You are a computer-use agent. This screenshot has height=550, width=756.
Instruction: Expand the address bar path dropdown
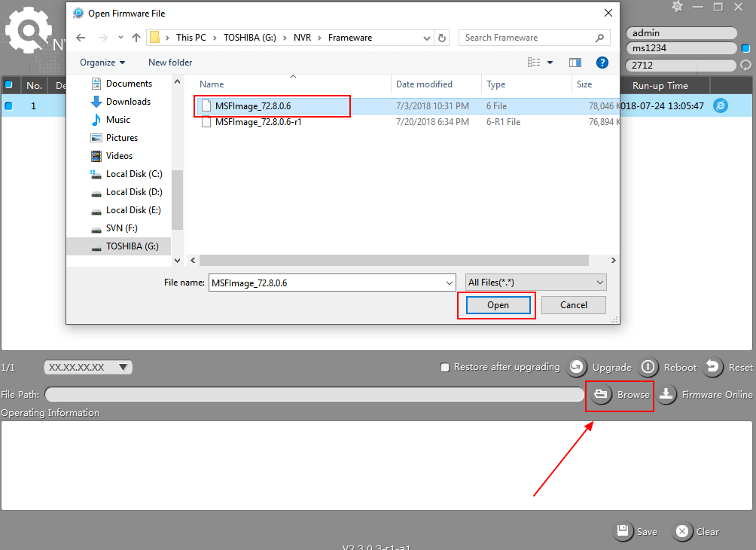pyautogui.click(x=427, y=38)
